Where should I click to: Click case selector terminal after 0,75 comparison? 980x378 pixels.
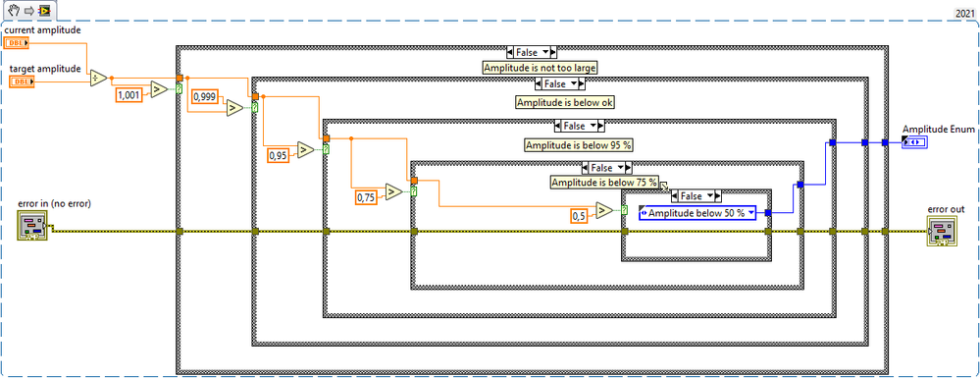coord(414,192)
